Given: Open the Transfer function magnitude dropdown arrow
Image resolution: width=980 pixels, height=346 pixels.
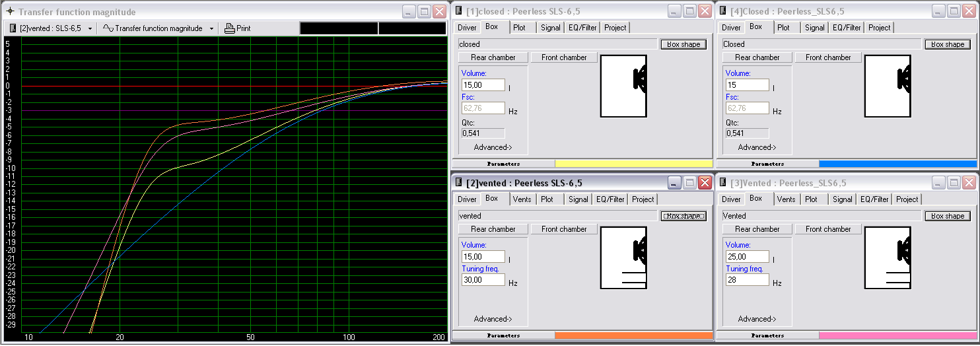Looking at the screenshot, I should coord(211,28).
